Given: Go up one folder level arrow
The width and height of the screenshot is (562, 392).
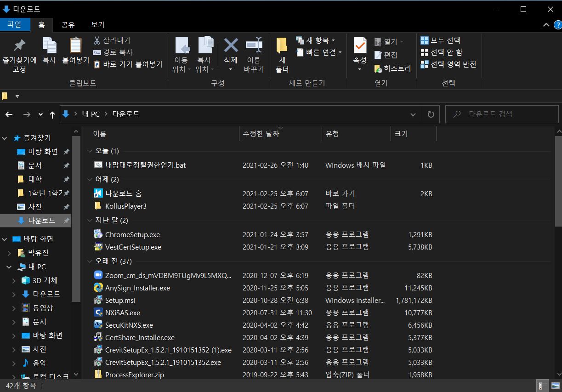Looking at the screenshot, I should point(52,114).
